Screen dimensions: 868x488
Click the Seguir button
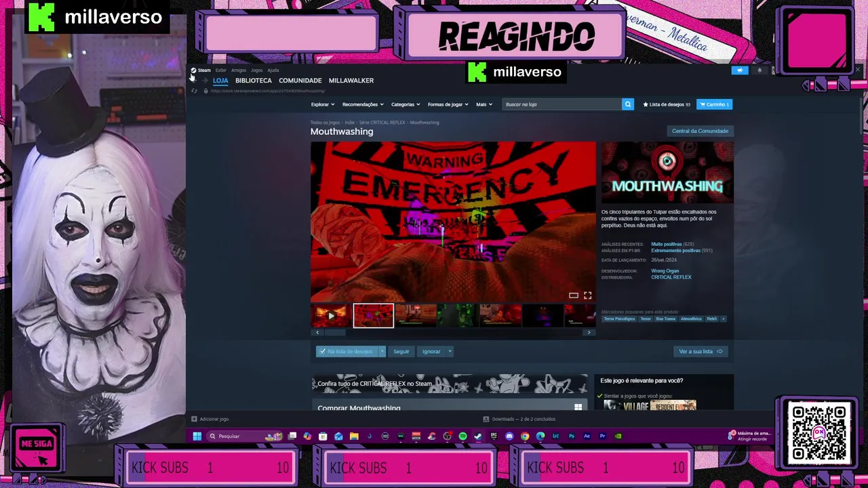(x=401, y=351)
